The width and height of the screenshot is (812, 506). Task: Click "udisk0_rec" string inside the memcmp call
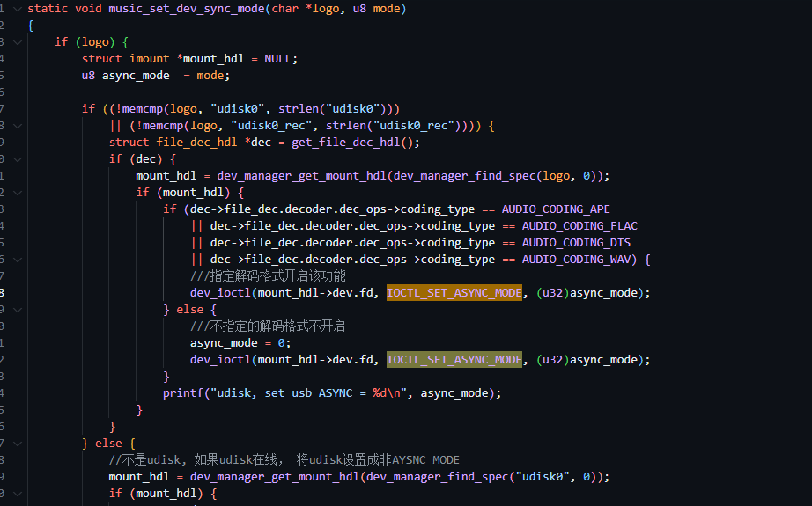click(271, 126)
